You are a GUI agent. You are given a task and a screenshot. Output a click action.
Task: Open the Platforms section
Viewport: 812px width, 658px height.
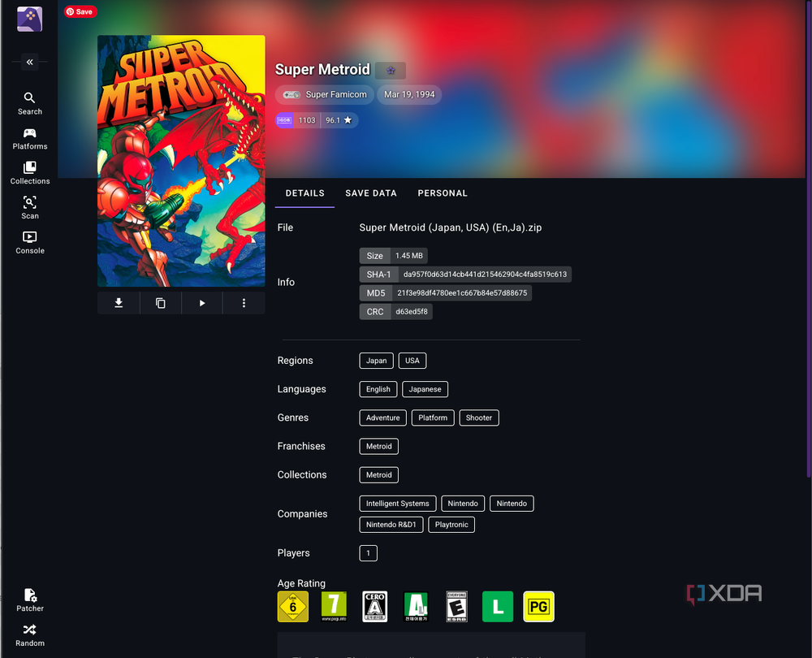point(29,139)
